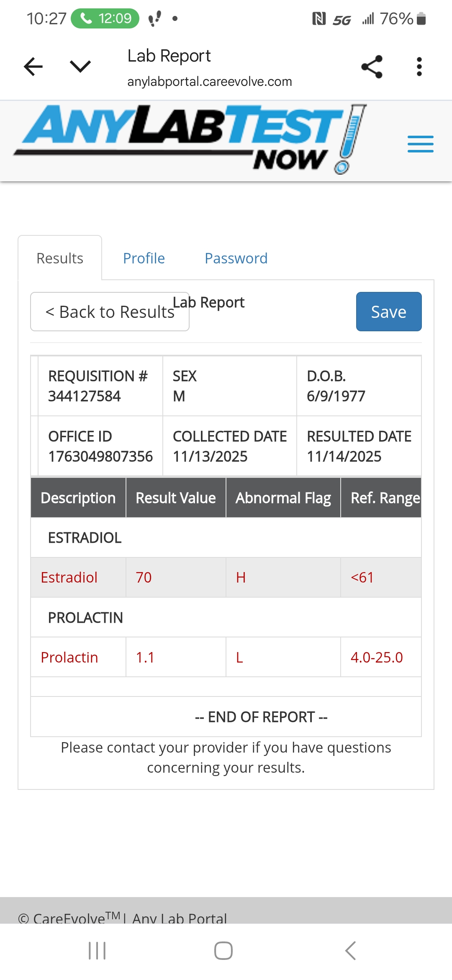Expand the downward chevron near page title

[80, 66]
